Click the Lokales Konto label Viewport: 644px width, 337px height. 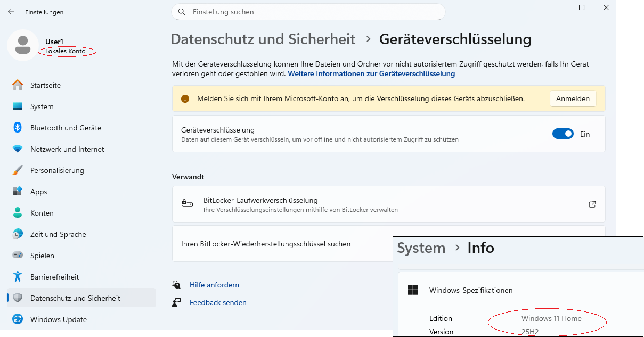click(66, 51)
